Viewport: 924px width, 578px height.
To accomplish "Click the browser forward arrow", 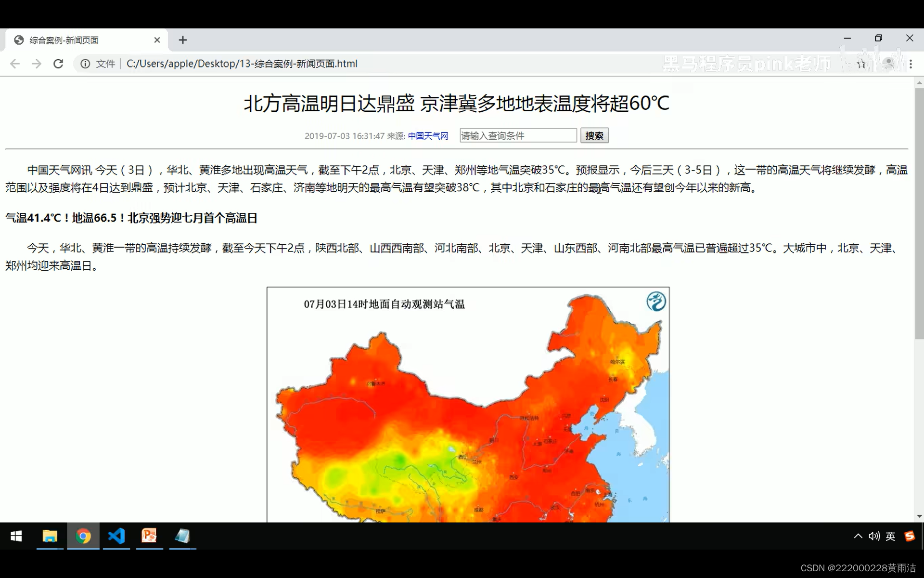I will coord(37,64).
